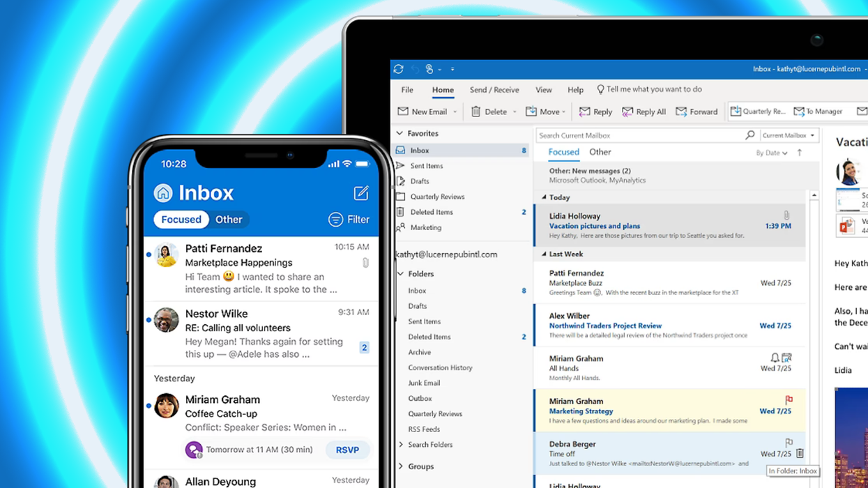This screenshot has width=868, height=488.
Task: Click the To Manager quick step icon
Action: 800,111
